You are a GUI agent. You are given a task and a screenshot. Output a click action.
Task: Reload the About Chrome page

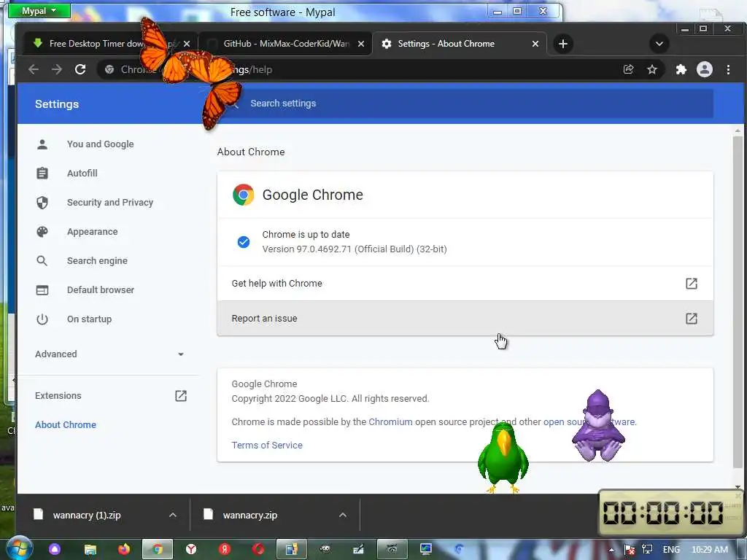tap(80, 69)
